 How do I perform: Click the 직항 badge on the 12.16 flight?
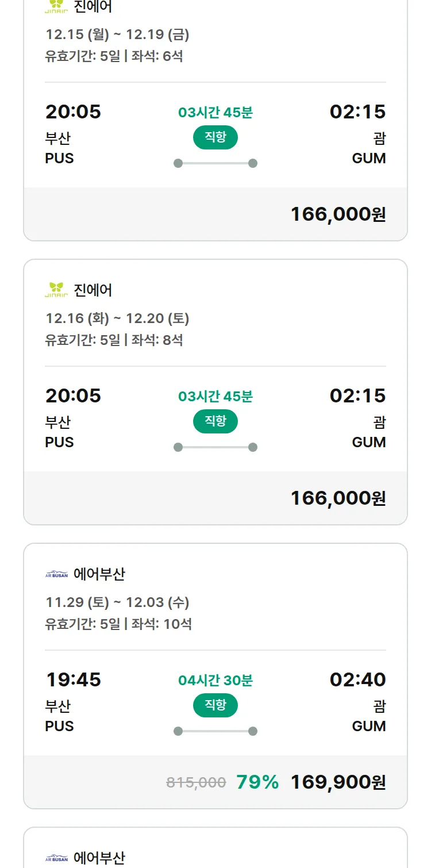click(x=215, y=421)
